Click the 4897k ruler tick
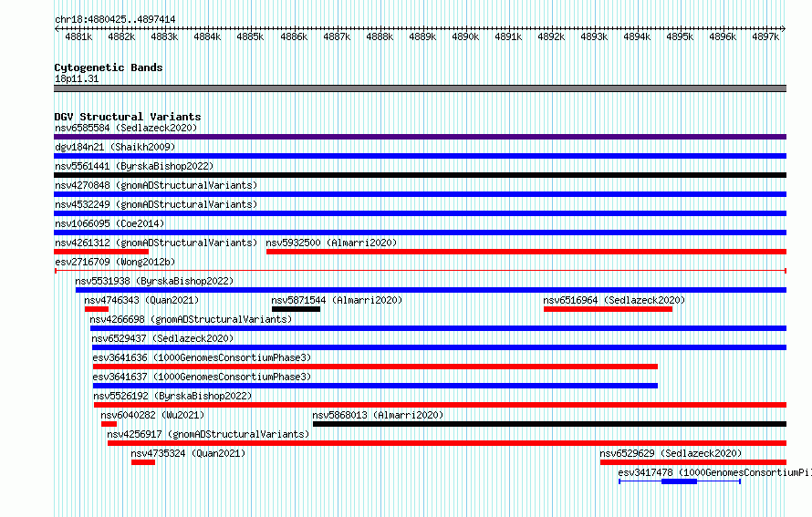This screenshot has width=812, height=517. point(765,36)
